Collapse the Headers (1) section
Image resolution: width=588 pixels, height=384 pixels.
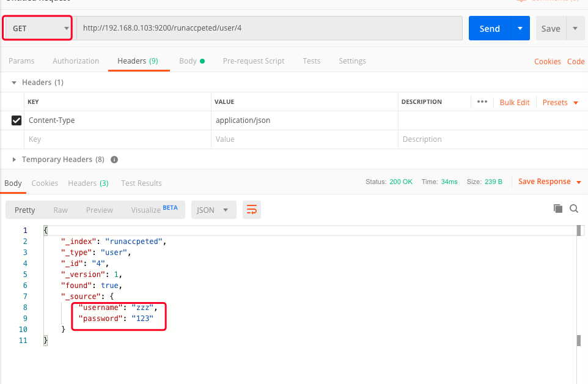pos(15,83)
